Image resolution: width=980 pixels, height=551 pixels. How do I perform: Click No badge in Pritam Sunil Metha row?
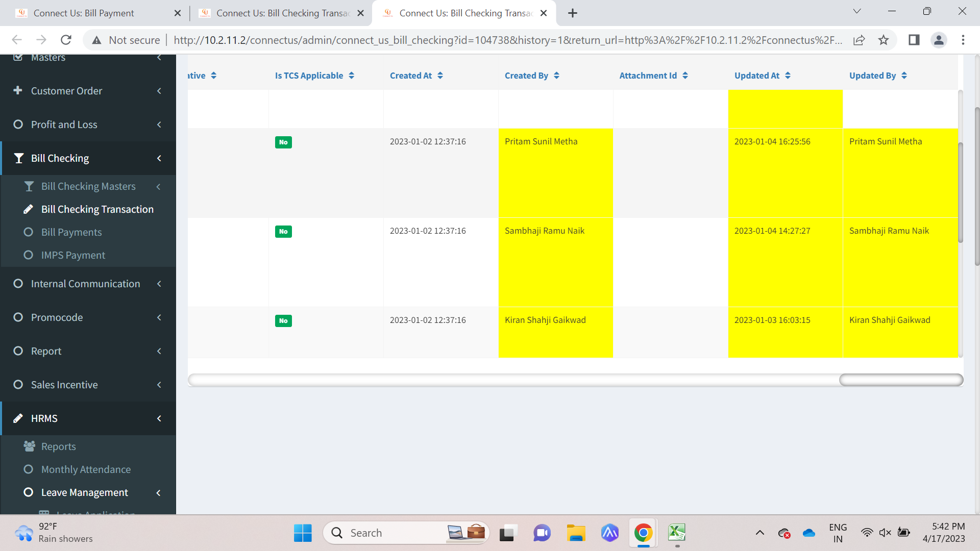(x=283, y=142)
